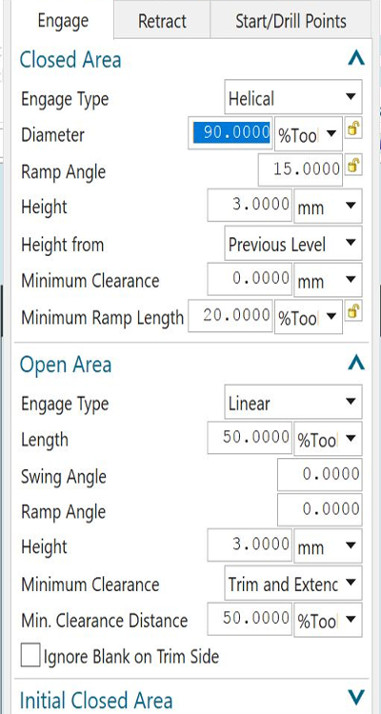The image size is (381, 714).
Task: Toggle the lock icon beside Diameter
Action: click(x=353, y=129)
